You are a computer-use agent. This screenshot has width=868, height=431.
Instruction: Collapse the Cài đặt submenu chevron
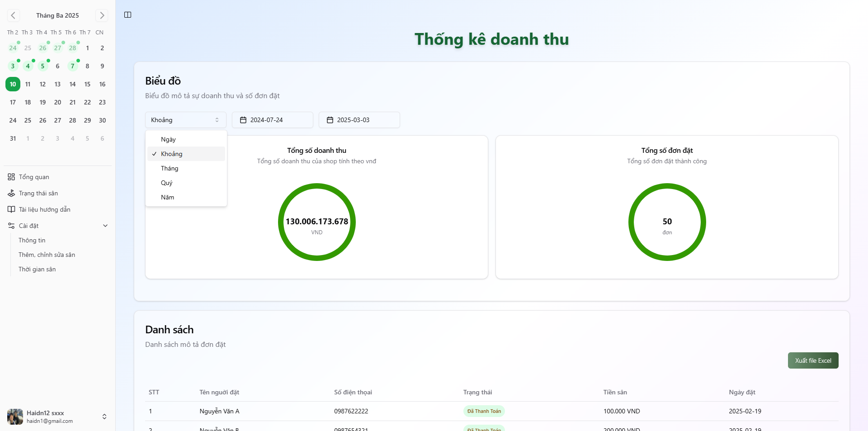click(105, 226)
